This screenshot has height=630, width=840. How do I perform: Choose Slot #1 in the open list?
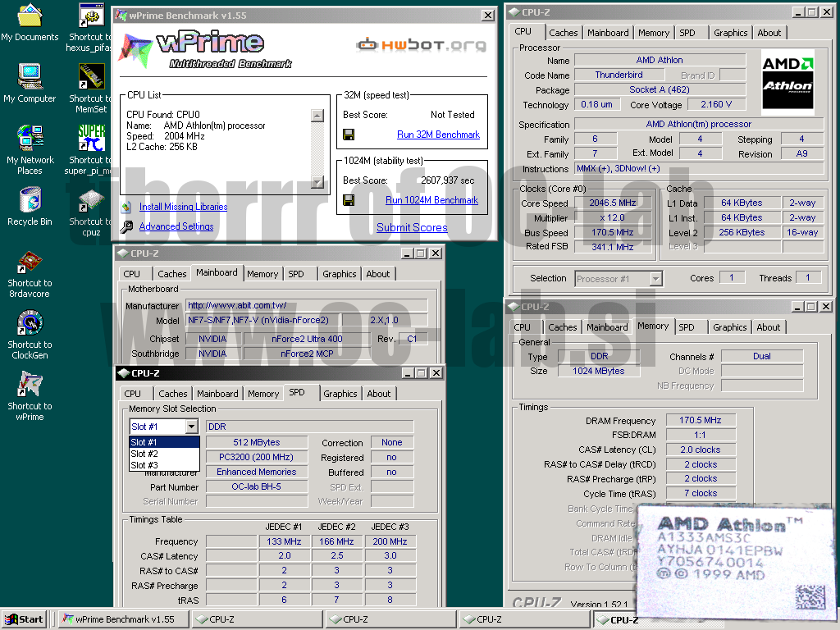pos(164,442)
